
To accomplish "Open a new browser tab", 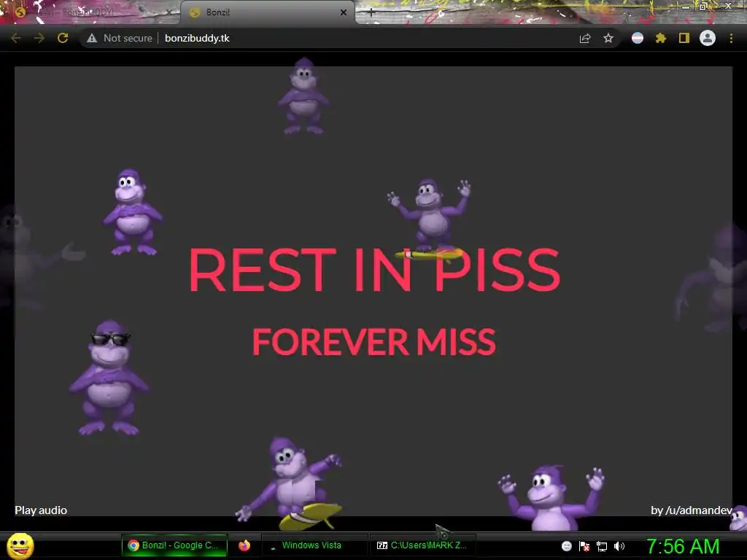I will coord(371,12).
